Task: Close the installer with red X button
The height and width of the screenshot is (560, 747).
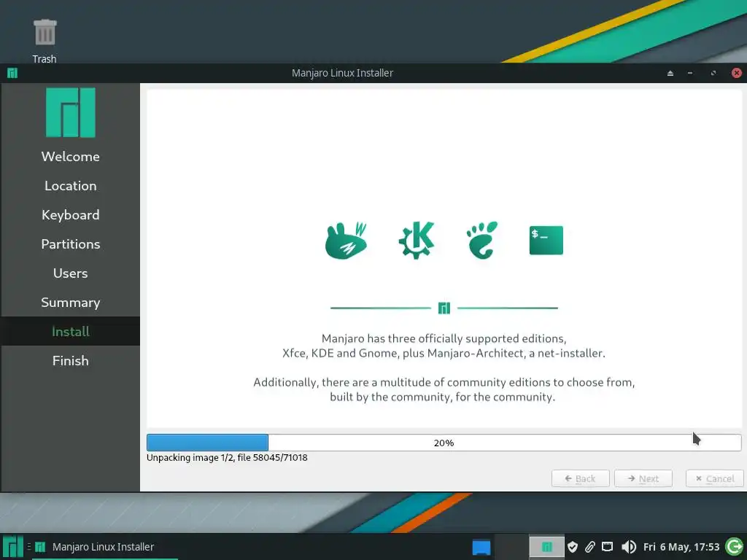Action: click(737, 73)
